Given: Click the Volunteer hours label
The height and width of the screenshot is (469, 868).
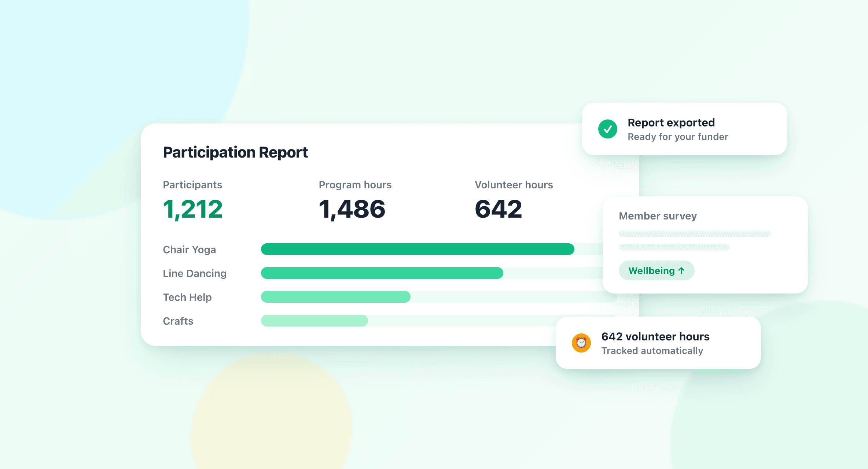Looking at the screenshot, I should pos(514,185).
